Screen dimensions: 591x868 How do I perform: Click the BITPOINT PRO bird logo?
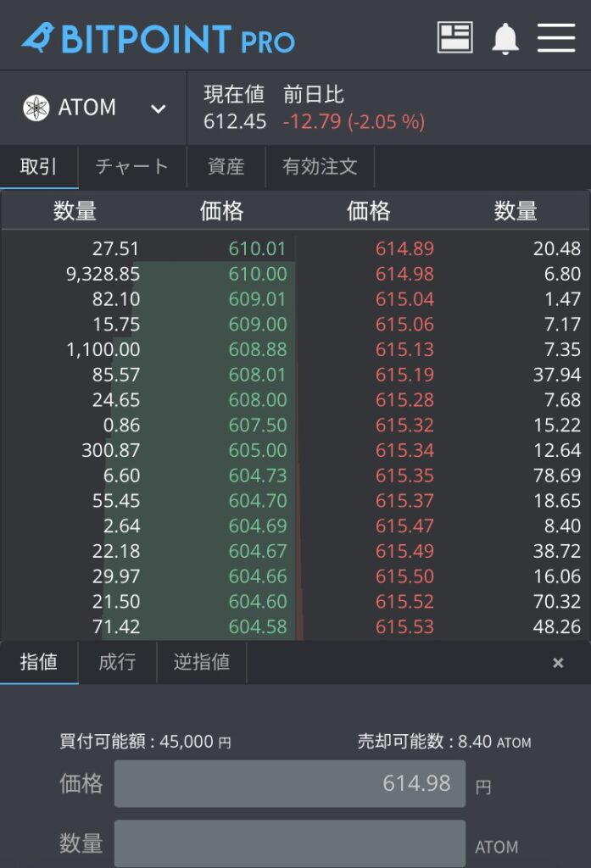(x=37, y=36)
